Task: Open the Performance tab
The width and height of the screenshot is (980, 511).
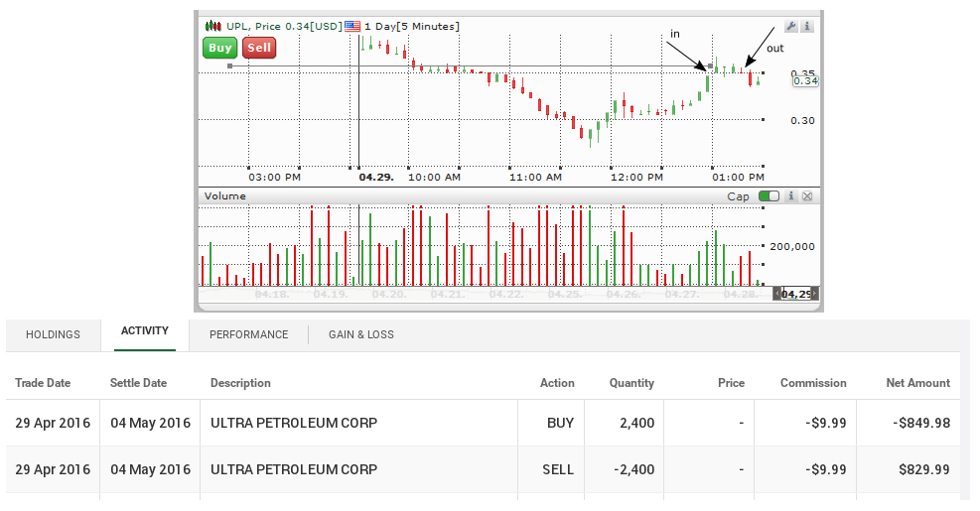Action: point(248,334)
